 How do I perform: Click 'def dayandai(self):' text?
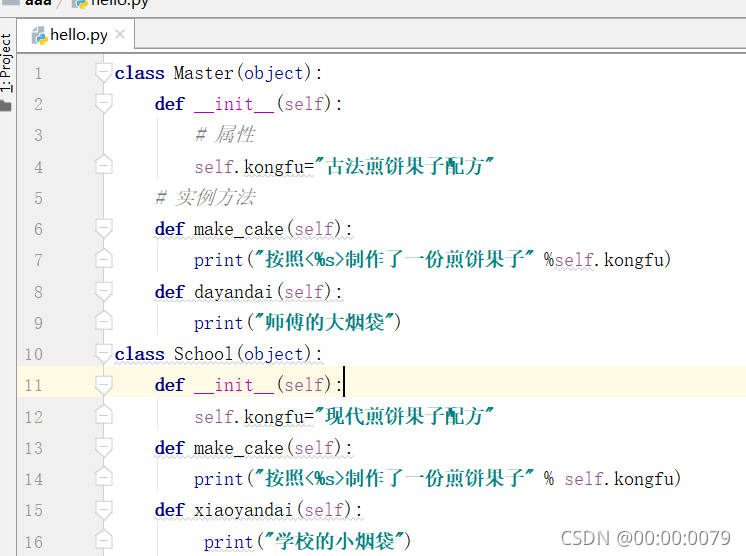pos(248,292)
